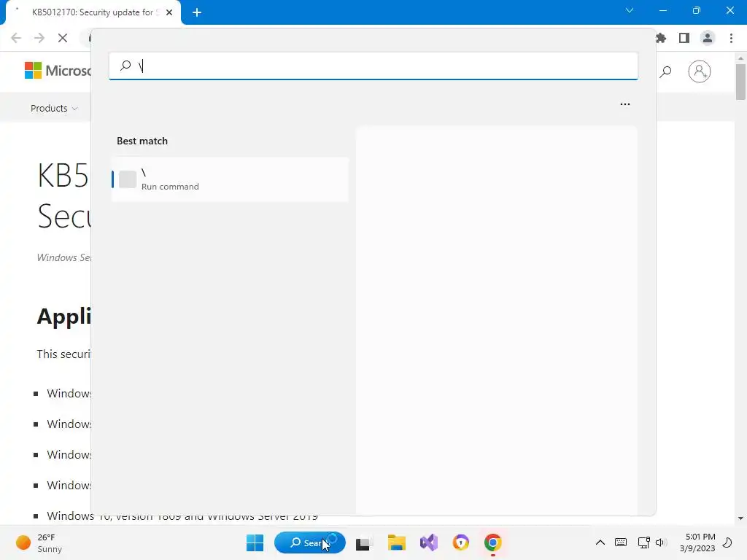Open the Chrome profile avatar
This screenshot has width=747, height=560.
(x=708, y=38)
